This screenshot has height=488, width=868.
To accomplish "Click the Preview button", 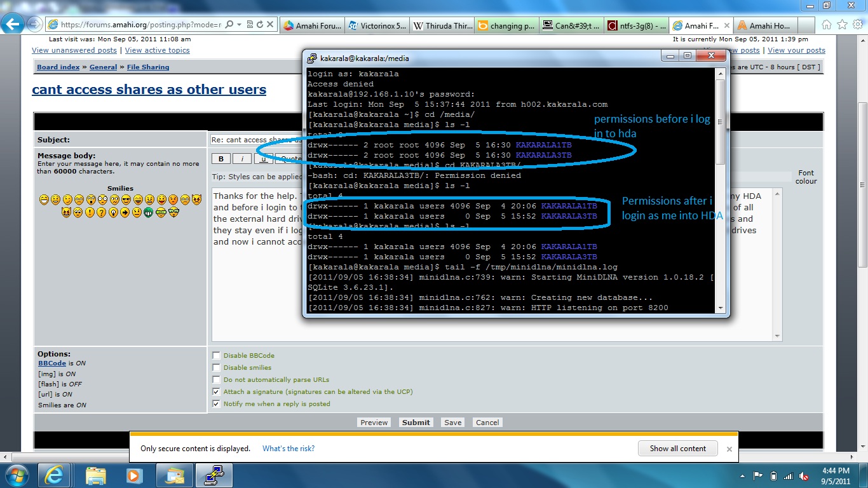I will (374, 423).
